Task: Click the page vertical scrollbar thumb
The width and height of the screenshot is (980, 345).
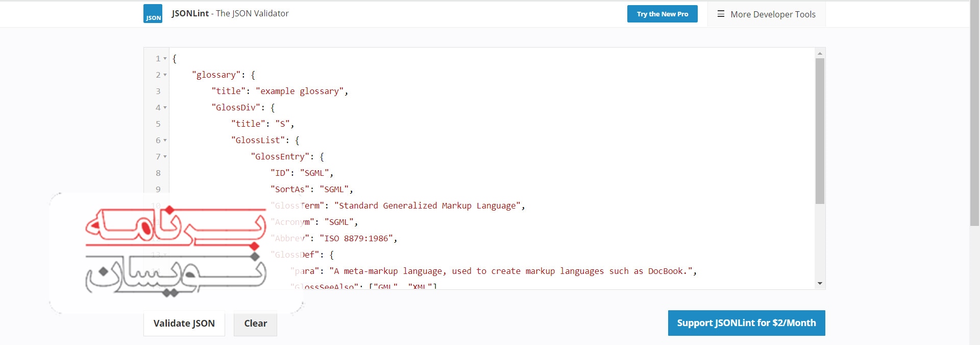Action: coord(974,113)
